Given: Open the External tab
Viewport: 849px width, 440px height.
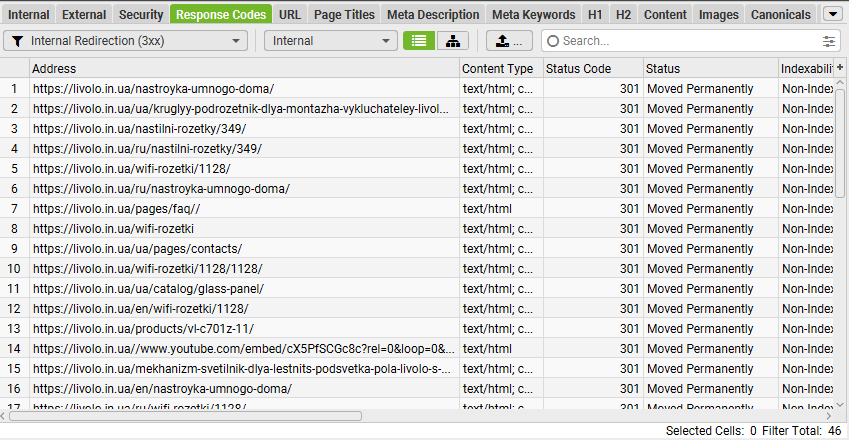Looking at the screenshot, I should (84, 15).
